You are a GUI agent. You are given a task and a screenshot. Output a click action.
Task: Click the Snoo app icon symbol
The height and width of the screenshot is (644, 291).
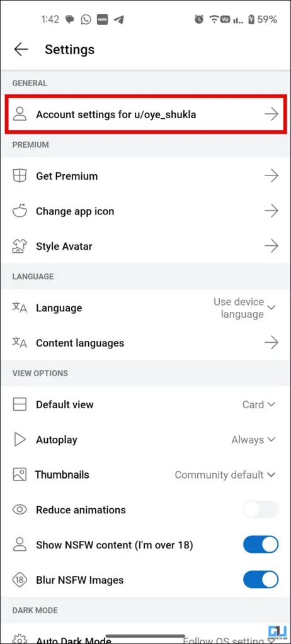click(x=20, y=211)
